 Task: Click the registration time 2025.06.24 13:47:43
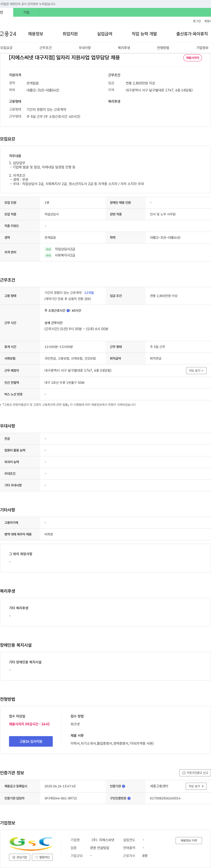(60, 786)
